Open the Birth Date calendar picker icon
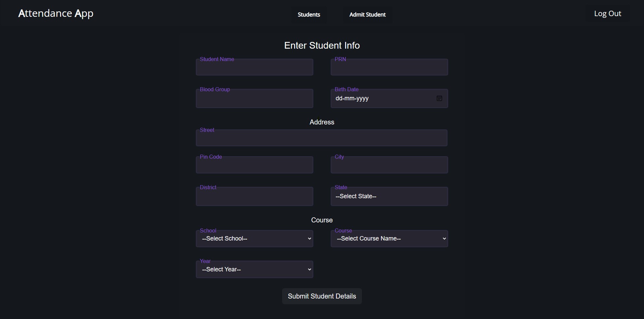Viewport: 644px width, 319px height. point(439,98)
